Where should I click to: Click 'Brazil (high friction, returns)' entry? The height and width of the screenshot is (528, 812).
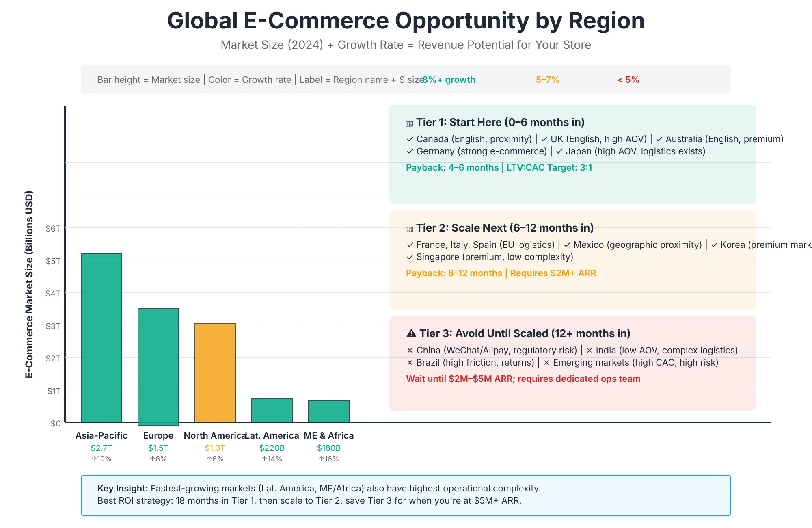tap(475, 362)
